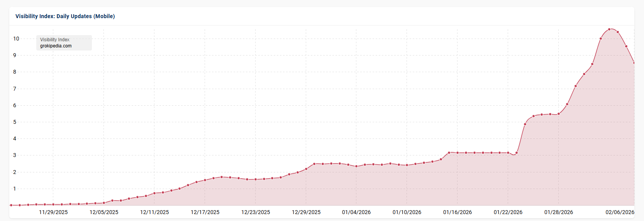Image resolution: width=644 pixels, height=221 pixels.
Task: Click the Visibility Index legend heading
Action: pos(55,40)
